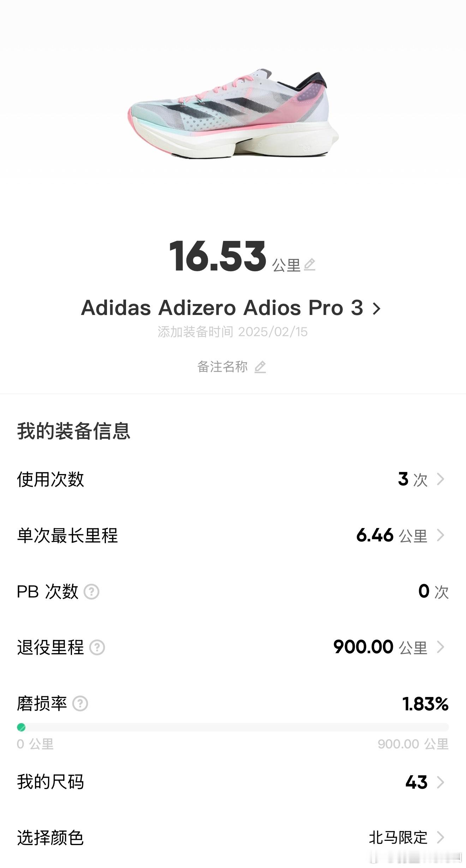Open the 我的尺码 chevron

[440, 782]
